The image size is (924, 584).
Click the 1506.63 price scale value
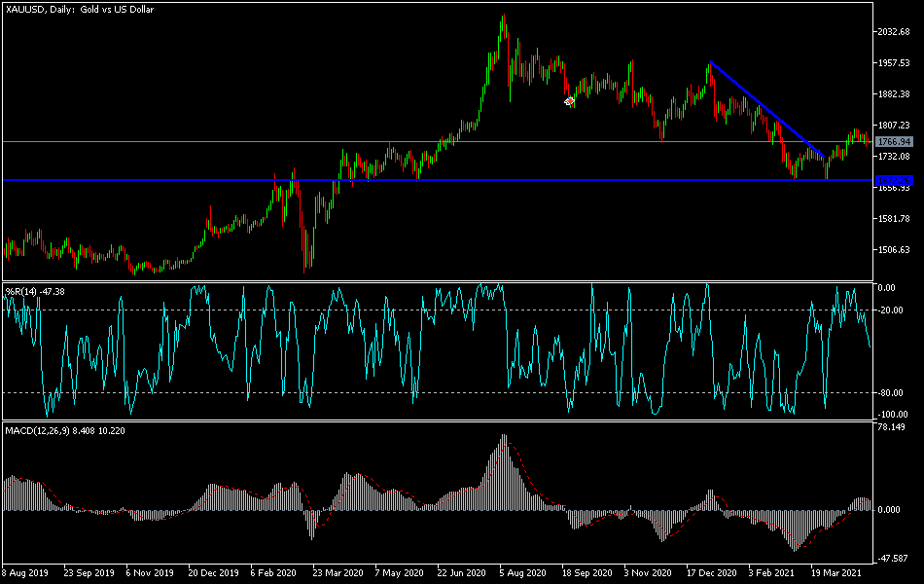click(x=894, y=250)
